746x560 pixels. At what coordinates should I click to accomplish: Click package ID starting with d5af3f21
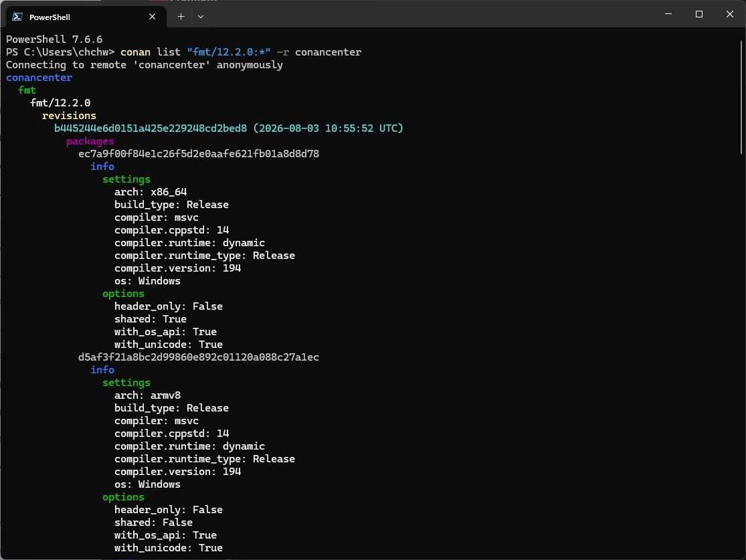pos(199,357)
